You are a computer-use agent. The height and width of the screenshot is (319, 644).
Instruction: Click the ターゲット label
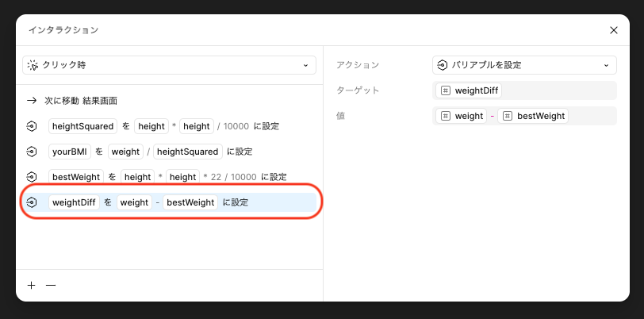coord(358,90)
